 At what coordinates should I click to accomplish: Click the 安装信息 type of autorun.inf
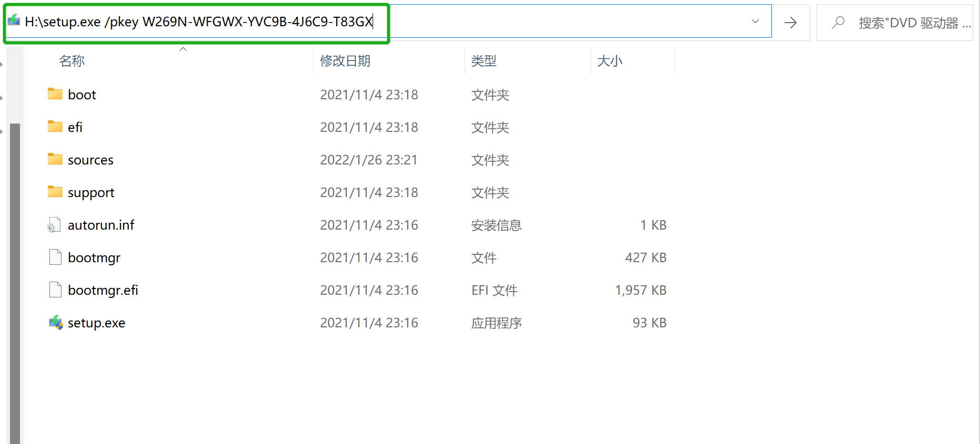point(497,225)
